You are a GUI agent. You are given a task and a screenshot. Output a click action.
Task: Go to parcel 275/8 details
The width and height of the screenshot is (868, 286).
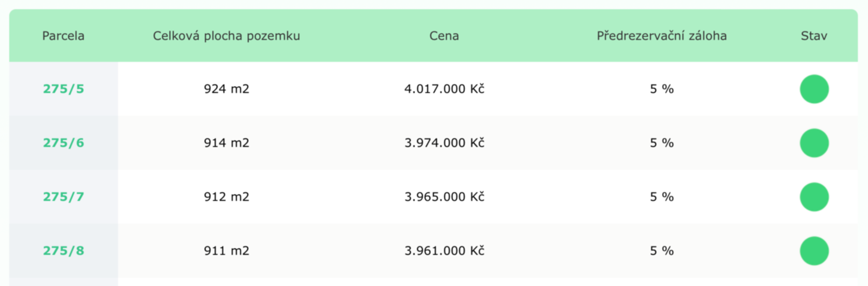click(63, 251)
